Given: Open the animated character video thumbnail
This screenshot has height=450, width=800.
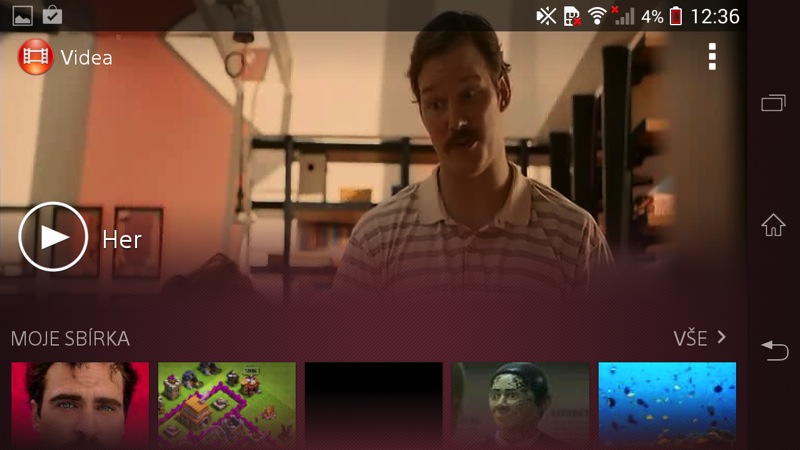Looking at the screenshot, I should point(520,406).
